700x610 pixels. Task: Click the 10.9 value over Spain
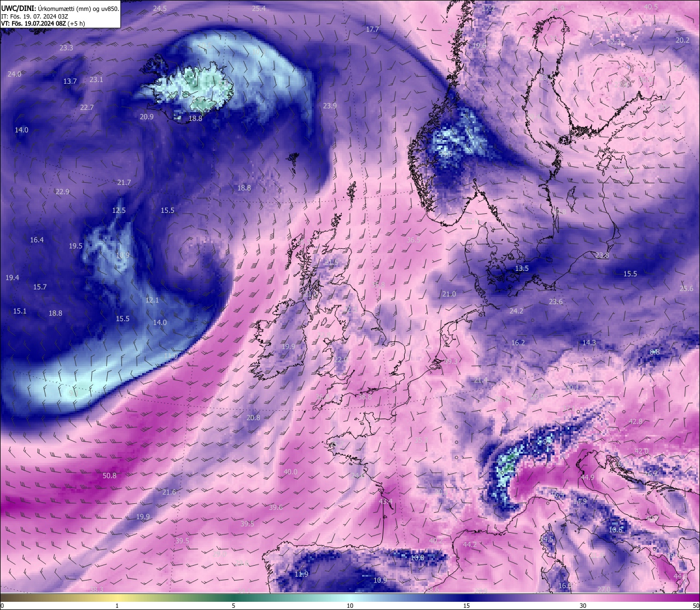click(380, 580)
